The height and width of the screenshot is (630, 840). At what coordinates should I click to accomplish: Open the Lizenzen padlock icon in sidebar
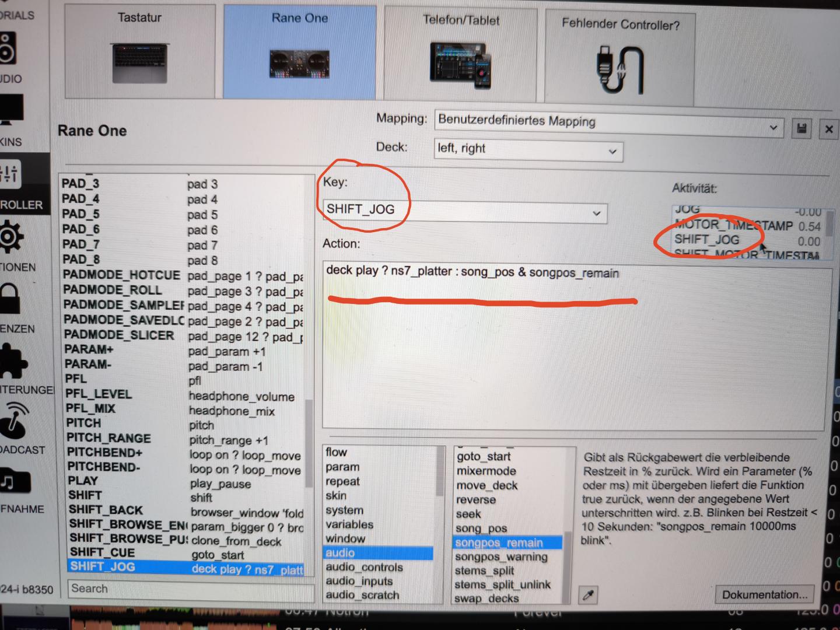[10, 299]
